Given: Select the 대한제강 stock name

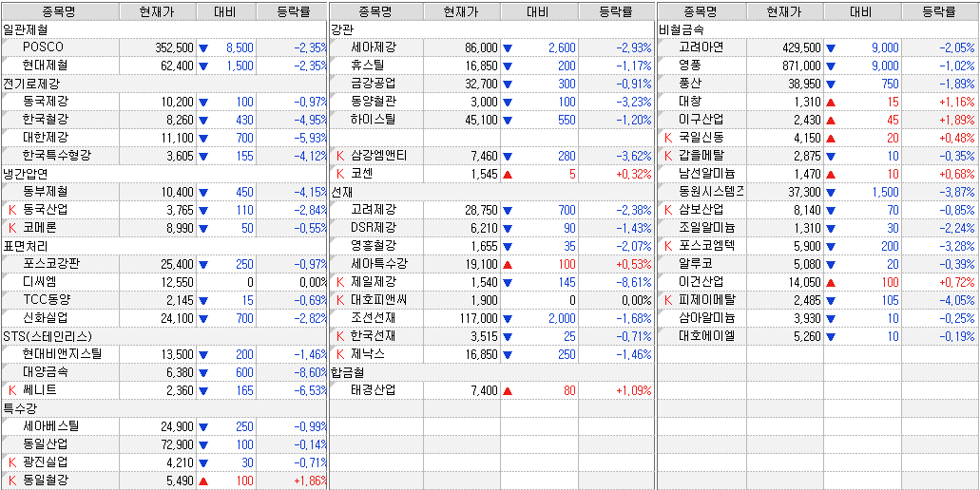Looking at the screenshot, I should [46, 138].
